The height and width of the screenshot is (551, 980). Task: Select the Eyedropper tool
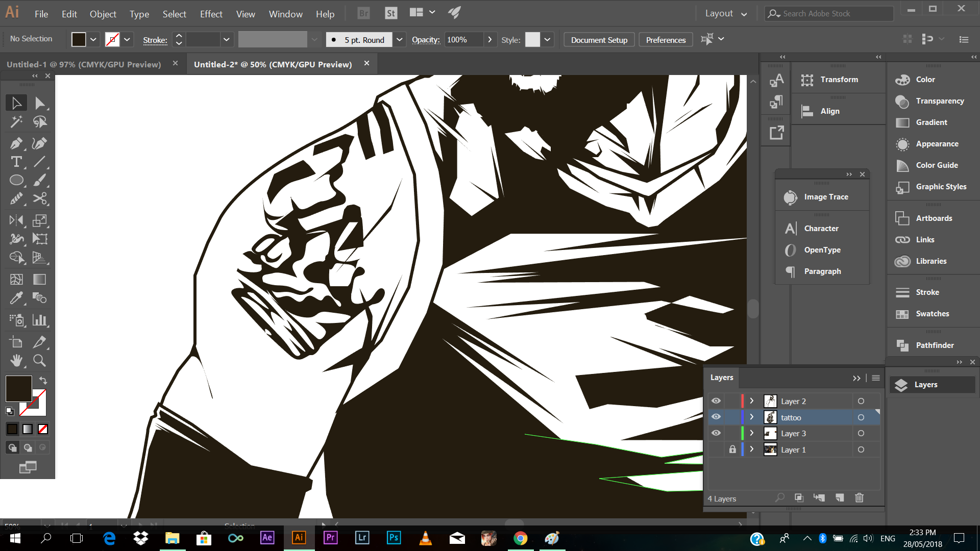coord(16,297)
